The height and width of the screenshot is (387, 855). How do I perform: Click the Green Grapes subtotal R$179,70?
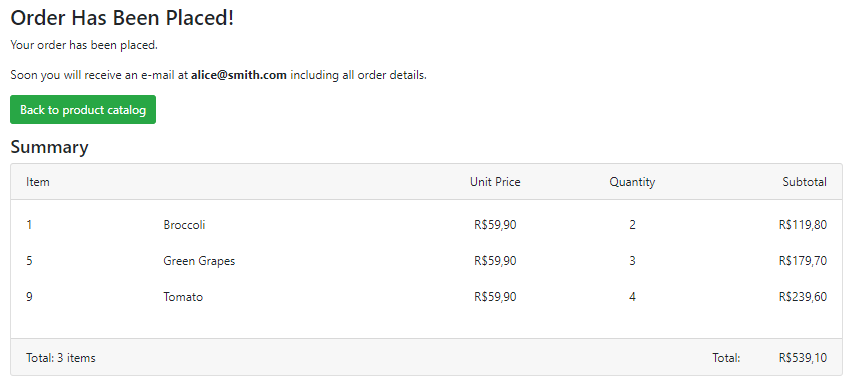pyautogui.click(x=803, y=261)
